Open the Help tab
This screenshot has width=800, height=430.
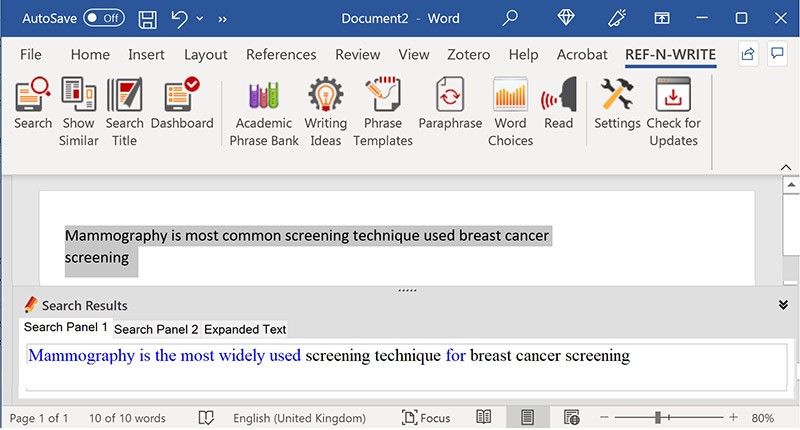(x=523, y=55)
